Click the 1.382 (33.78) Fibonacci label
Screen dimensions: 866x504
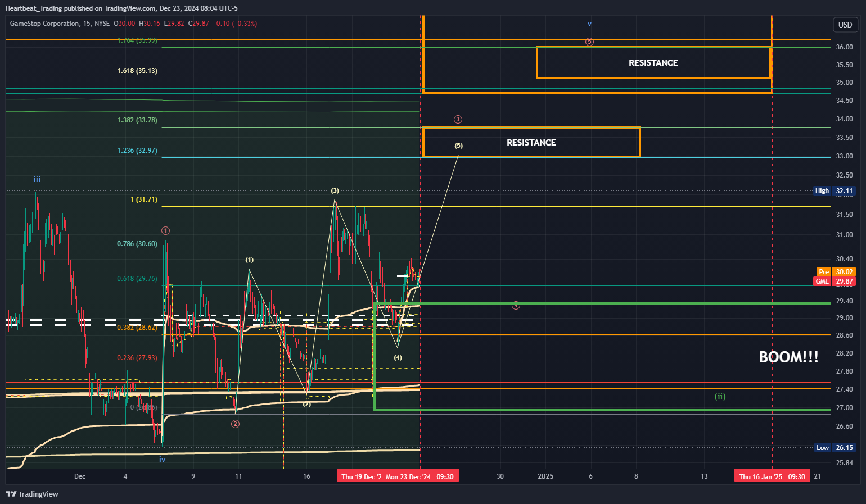pos(137,120)
